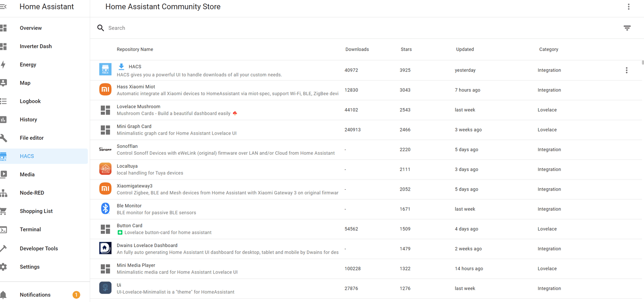The height and width of the screenshot is (302, 644).
Task: Open the HACS row overflow menu
Action: pyautogui.click(x=627, y=70)
